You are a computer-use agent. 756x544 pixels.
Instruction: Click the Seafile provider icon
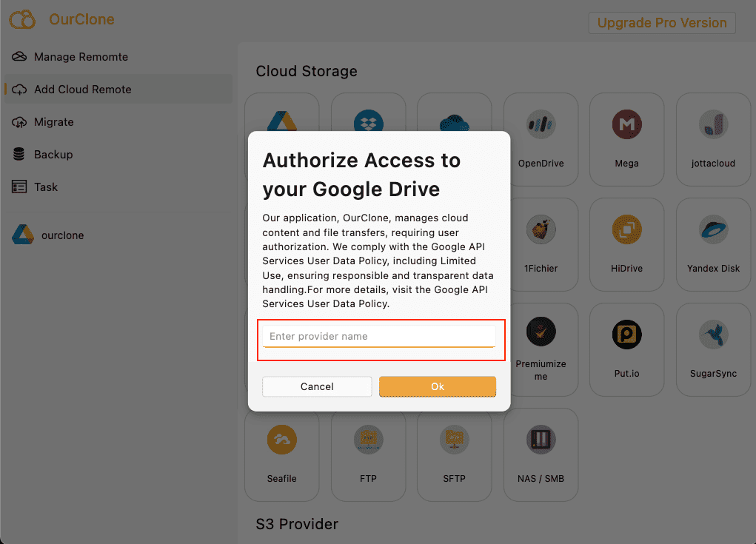click(x=281, y=441)
